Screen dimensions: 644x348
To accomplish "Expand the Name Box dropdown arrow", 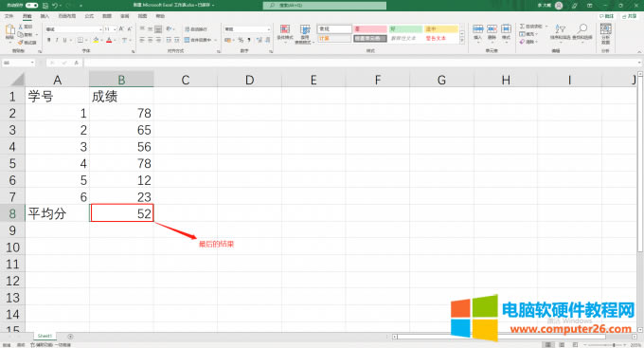I will click(x=32, y=63).
